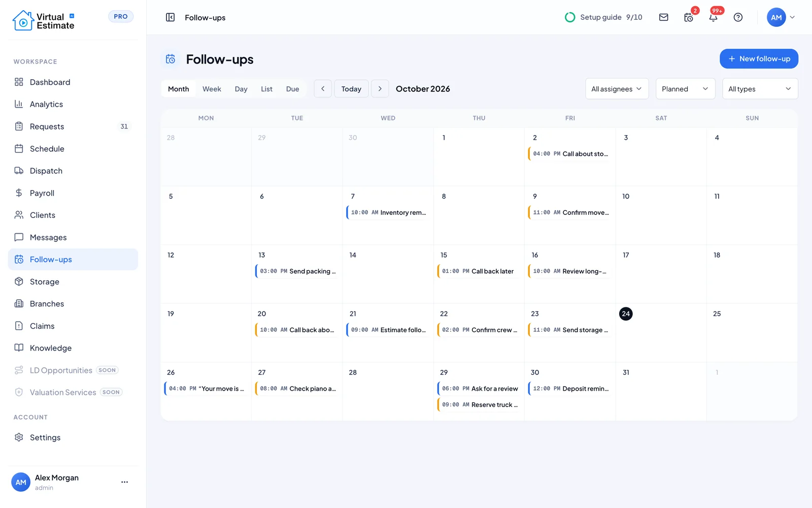This screenshot has height=508, width=812.
Task: Click the Today button
Action: 351,89
